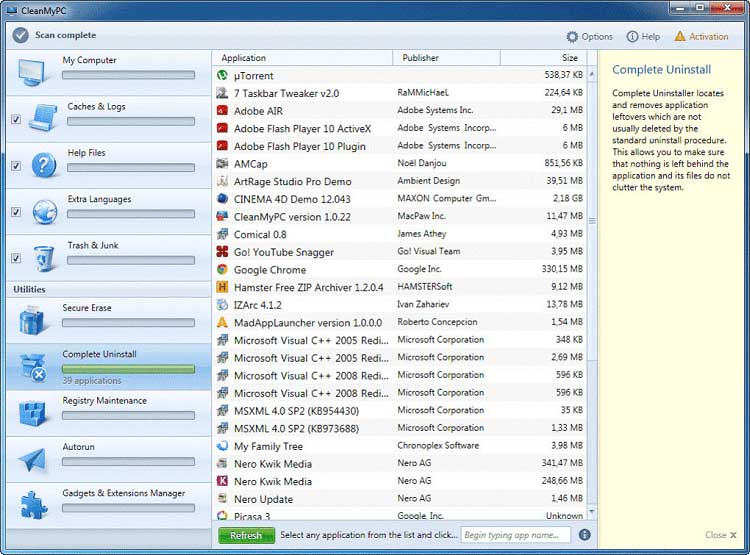Select Nero Kwik Media 341,47 MB row
Image resolution: width=750 pixels, height=555 pixels.
tap(399, 464)
